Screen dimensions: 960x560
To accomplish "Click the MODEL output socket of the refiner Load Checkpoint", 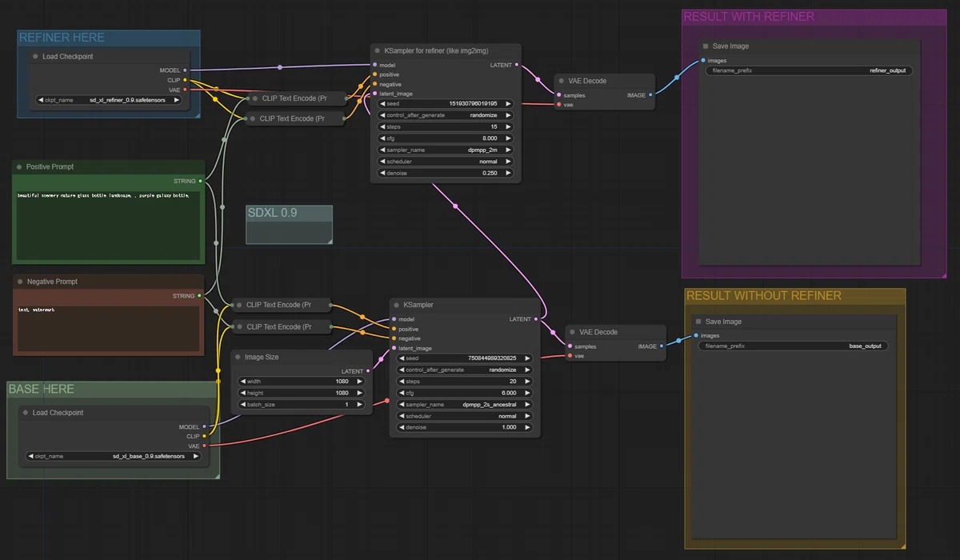I will tap(186, 70).
